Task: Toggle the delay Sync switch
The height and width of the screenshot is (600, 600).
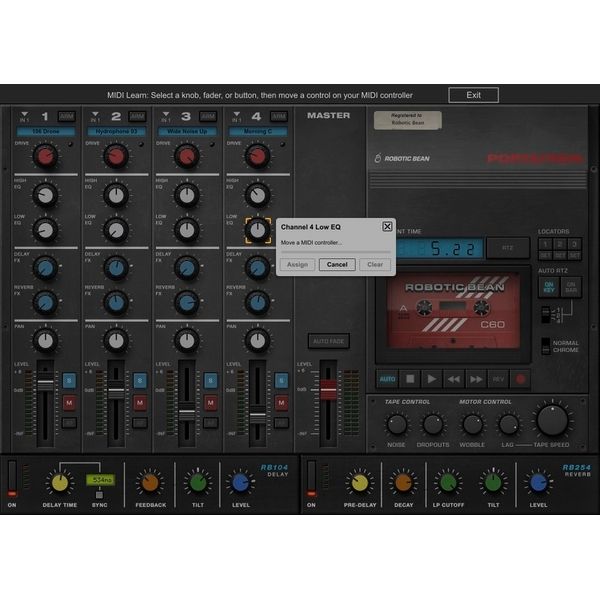Action: (99, 495)
